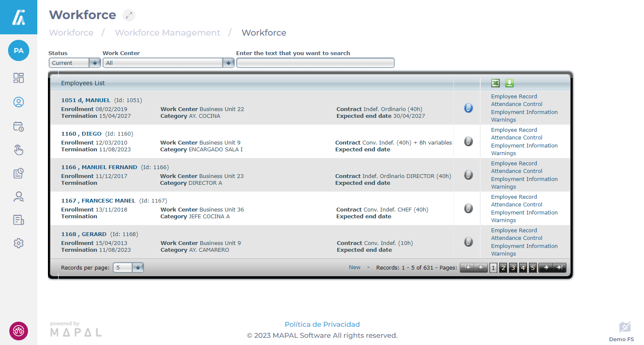Open Attendance Control for 1051 d, MANUEL
The height and width of the screenshot is (345, 644).
pyautogui.click(x=517, y=104)
